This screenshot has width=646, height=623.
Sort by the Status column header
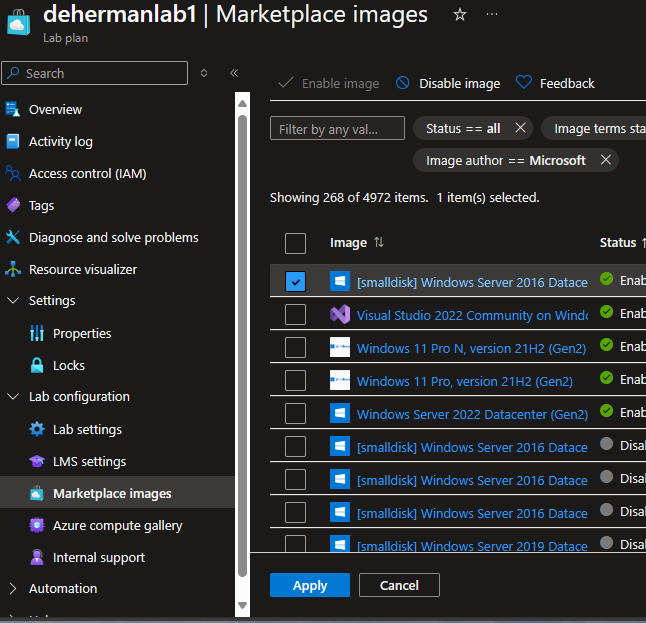click(x=623, y=243)
